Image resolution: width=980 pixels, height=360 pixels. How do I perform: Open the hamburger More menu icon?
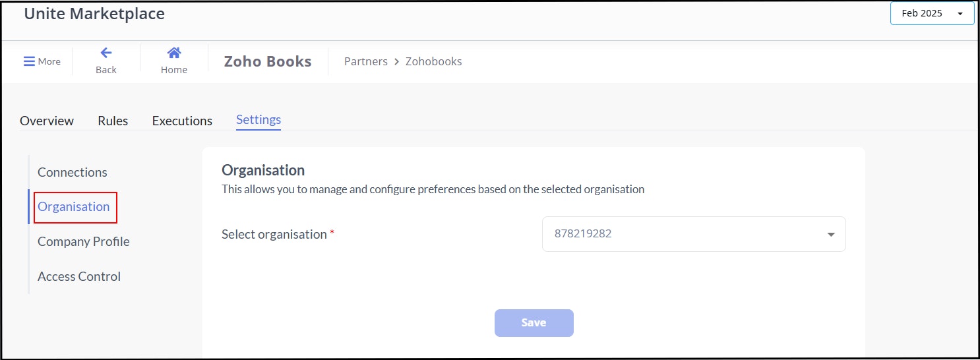29,61
